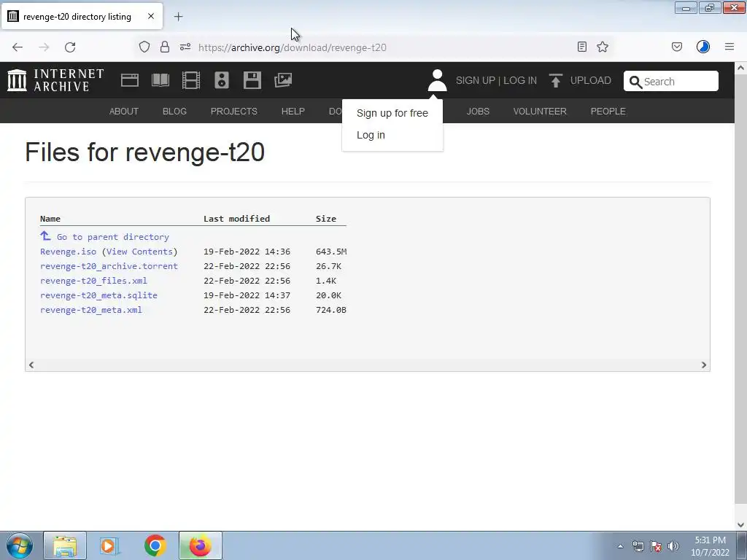Image resolution: width=747 pixels, height=560 pixels.
Task: Click the Upload arrow icon
Action: coord(555,80)
